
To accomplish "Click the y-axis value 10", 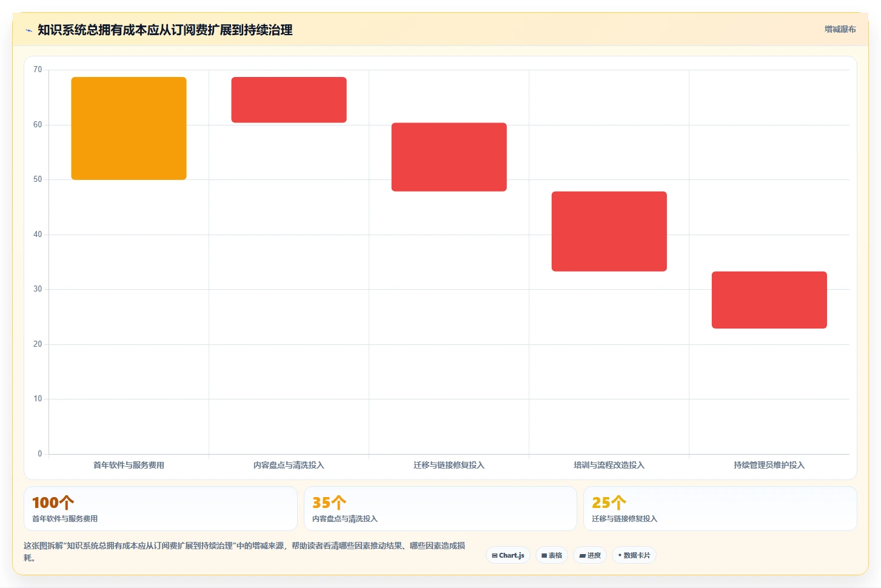I will click(x=38, y=399).
